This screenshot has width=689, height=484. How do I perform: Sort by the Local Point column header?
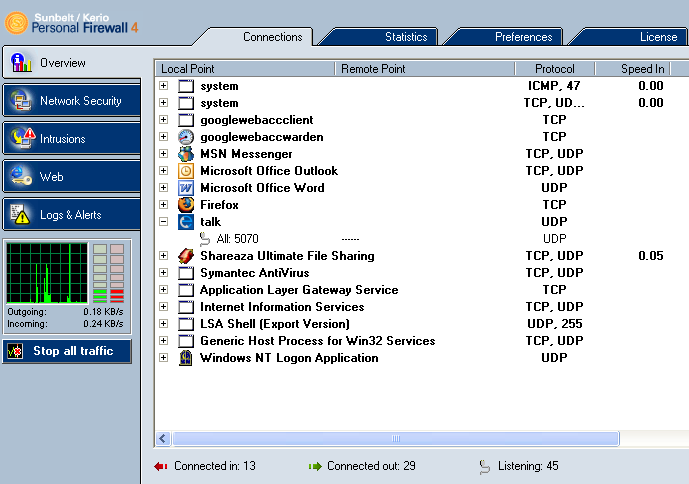(245, 69)
